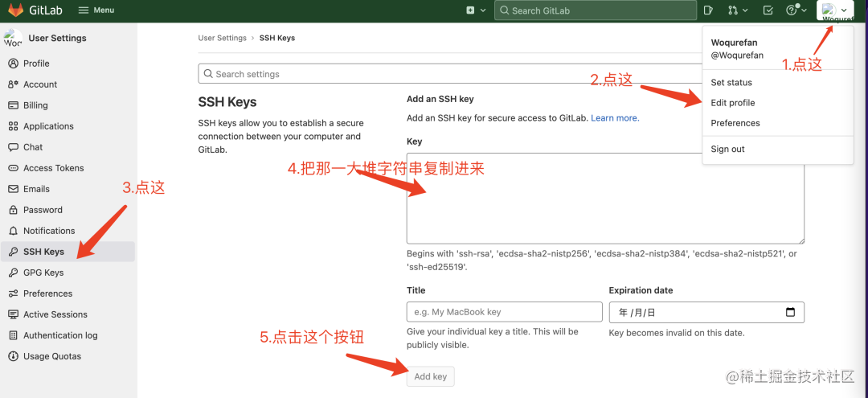The width and height of the screenshot is (868, 398).
Task: Open Emails settings in the sidebar
Action: click(x=36, y=189)
